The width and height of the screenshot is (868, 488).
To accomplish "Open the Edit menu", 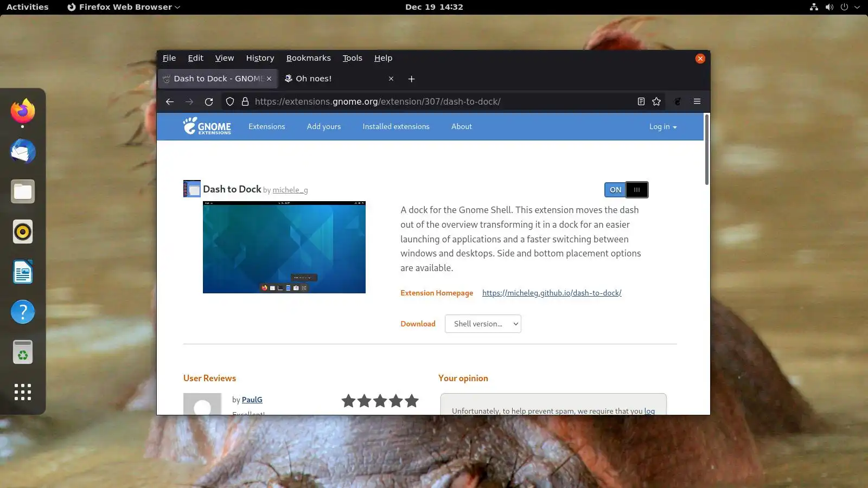I will tap(196, 58).
